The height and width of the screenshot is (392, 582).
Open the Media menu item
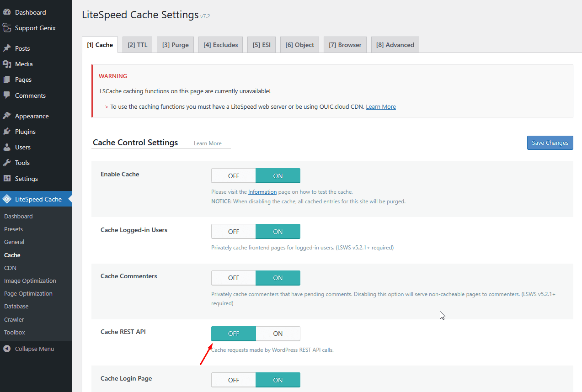tap(36, 64)
